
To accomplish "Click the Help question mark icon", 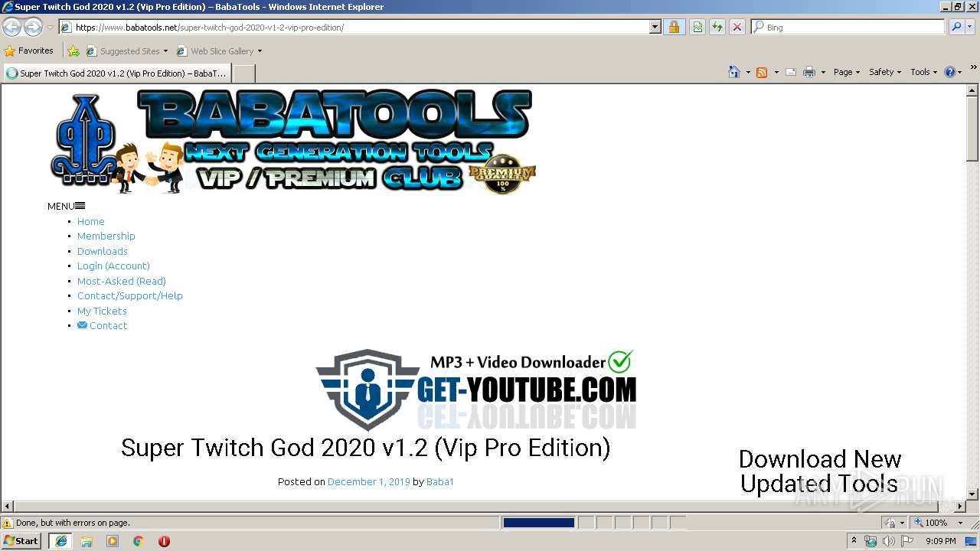I will tap(950, 72).
